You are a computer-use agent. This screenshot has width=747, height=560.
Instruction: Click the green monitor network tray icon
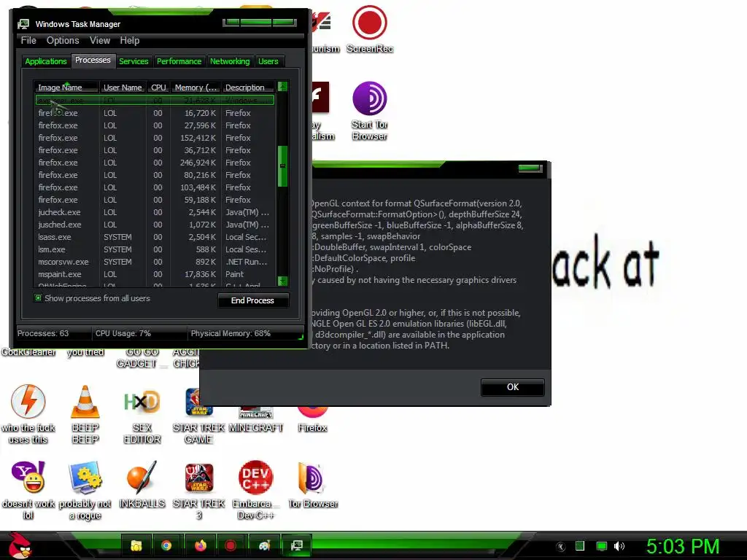602,546
